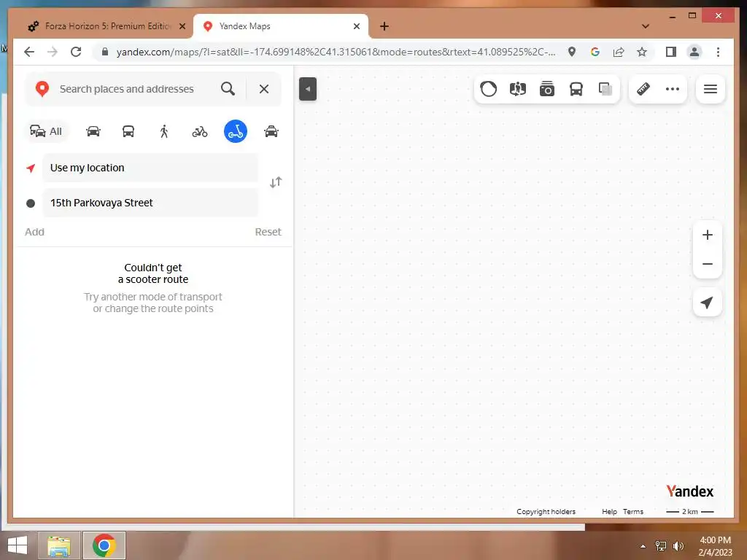Go forward in browser history
Image resolution: width=747 pixels, height=560 pixels.
coord(53,52)
